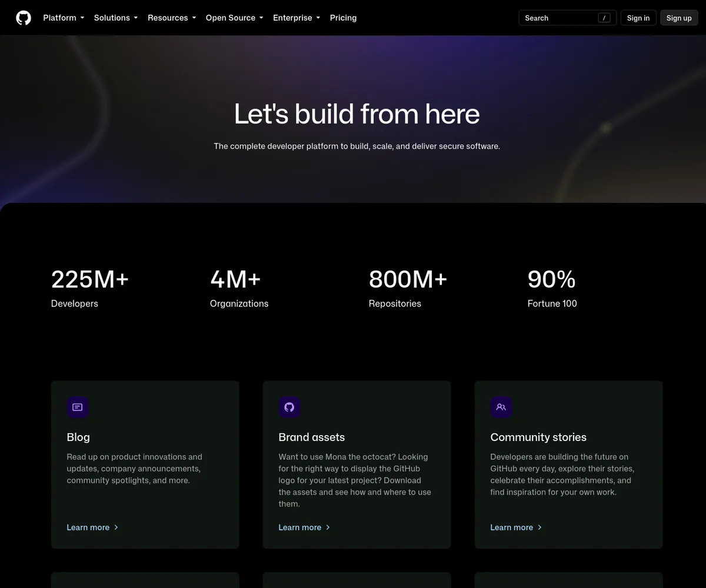Click the Blog card icon
Screen dimensions: 706x588
click(78, 407)
